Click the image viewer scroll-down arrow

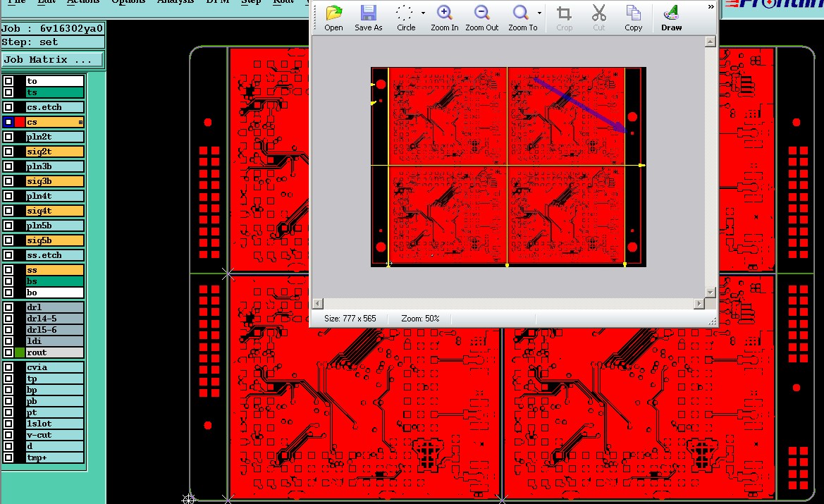(710, 292)
